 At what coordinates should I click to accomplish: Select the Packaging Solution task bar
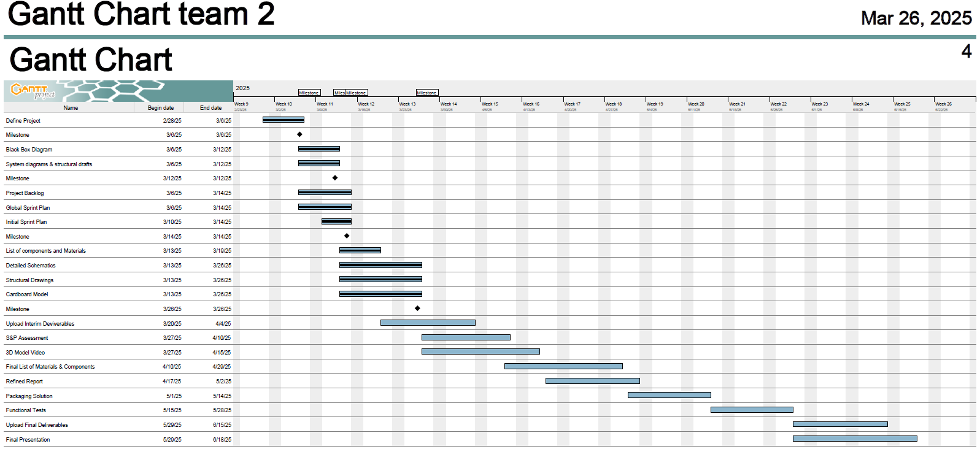669,395
